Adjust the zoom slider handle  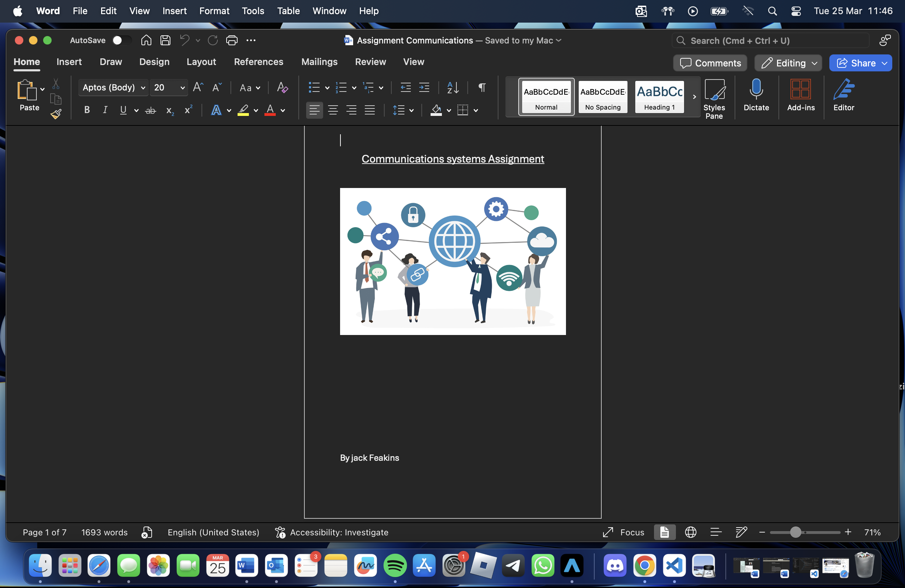click(795, 532)
